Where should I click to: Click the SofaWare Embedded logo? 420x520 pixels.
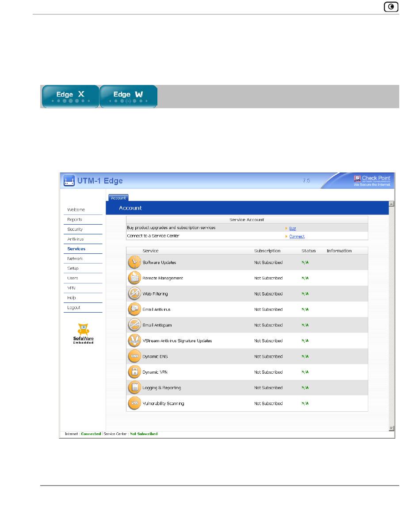[83, 333]
